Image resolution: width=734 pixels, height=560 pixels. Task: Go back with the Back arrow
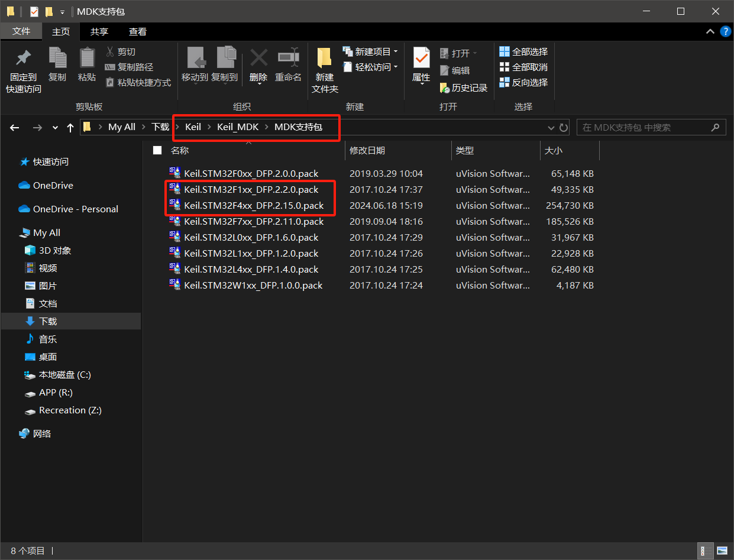coord(15,127)
